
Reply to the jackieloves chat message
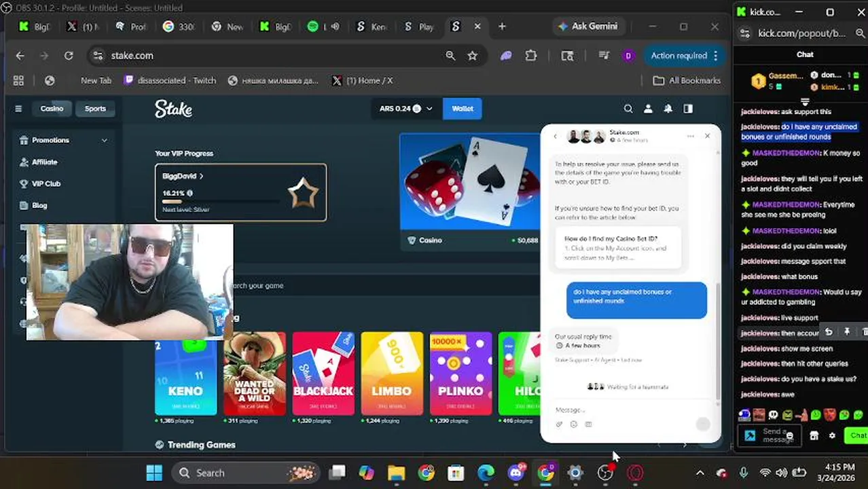point(829,332)
